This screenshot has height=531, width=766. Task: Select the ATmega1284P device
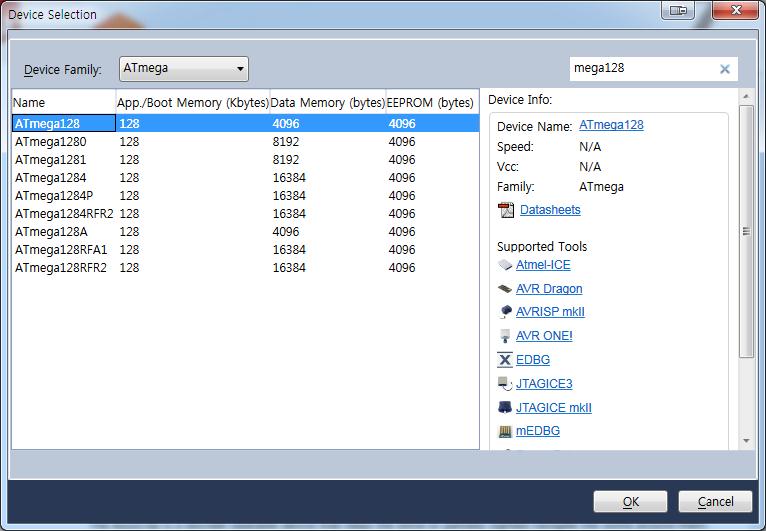pyautogui.click(x=54, y=196)
